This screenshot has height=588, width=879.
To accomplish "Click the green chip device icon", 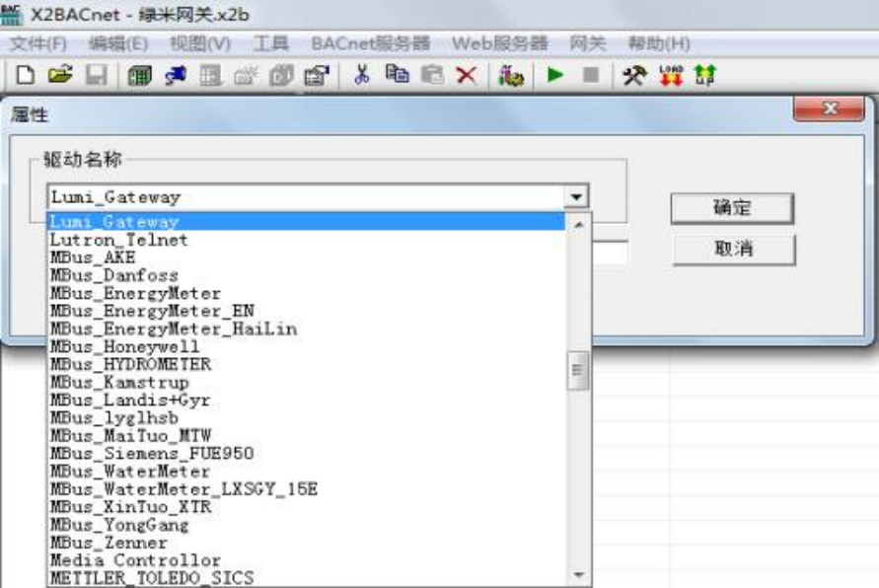I will tap(139, 75).
